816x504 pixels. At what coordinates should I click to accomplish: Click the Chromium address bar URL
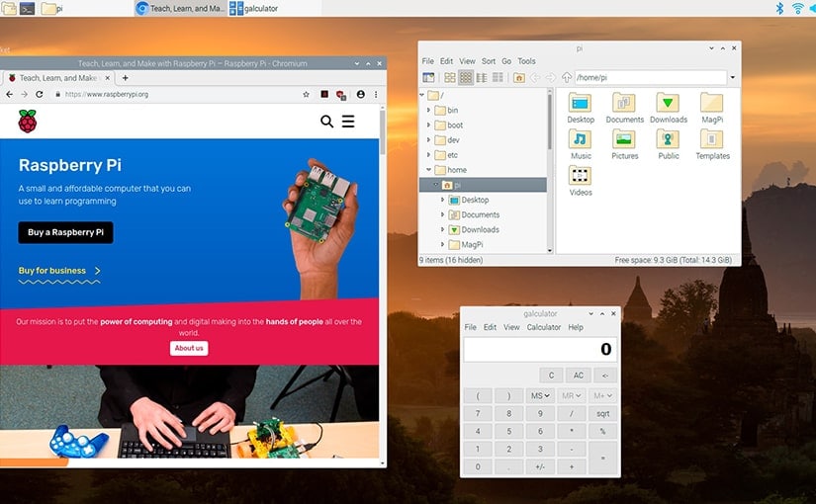tap(107, 94)
